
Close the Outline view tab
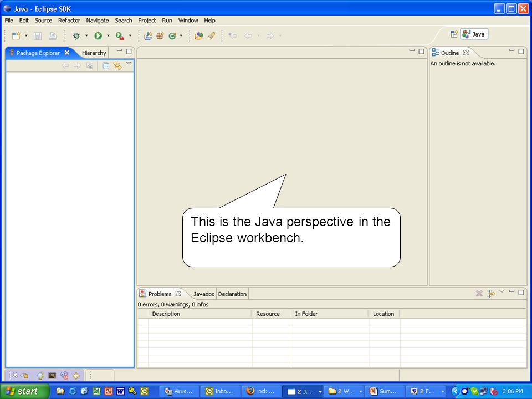(466, 53)
